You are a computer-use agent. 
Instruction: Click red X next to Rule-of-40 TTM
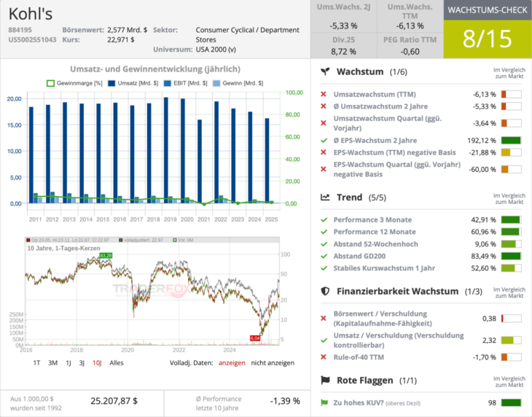pos(324,357)
